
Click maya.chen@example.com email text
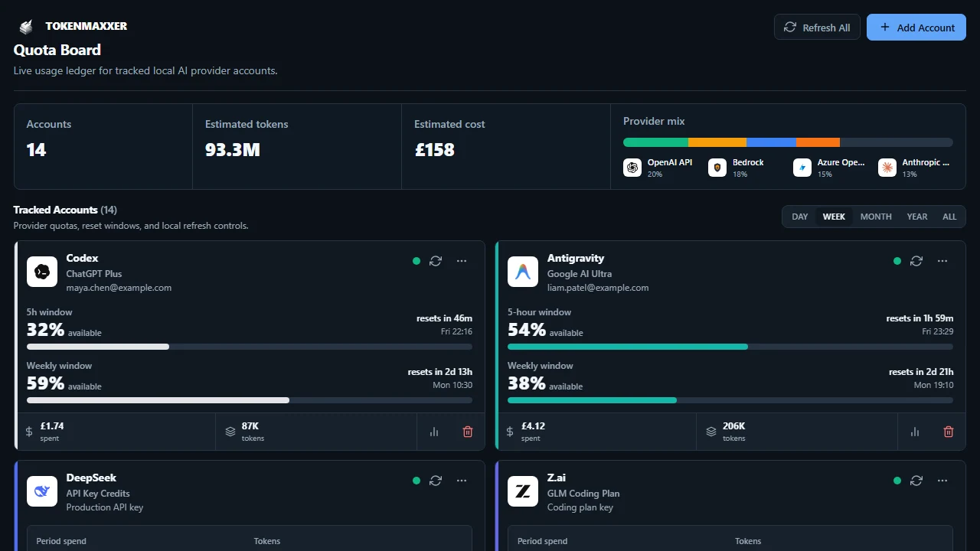pyautogui.click(x=119, y=288)
